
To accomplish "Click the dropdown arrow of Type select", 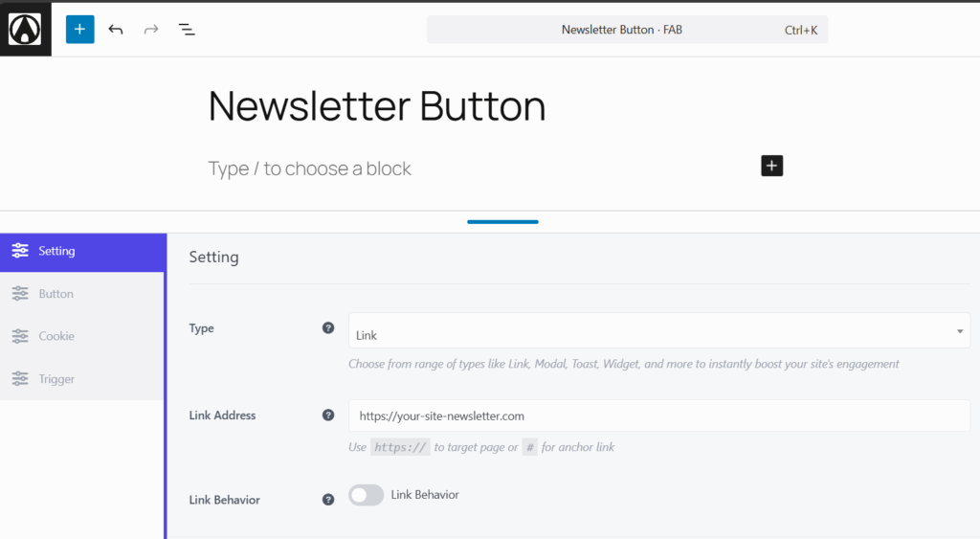I will [960, 331].
